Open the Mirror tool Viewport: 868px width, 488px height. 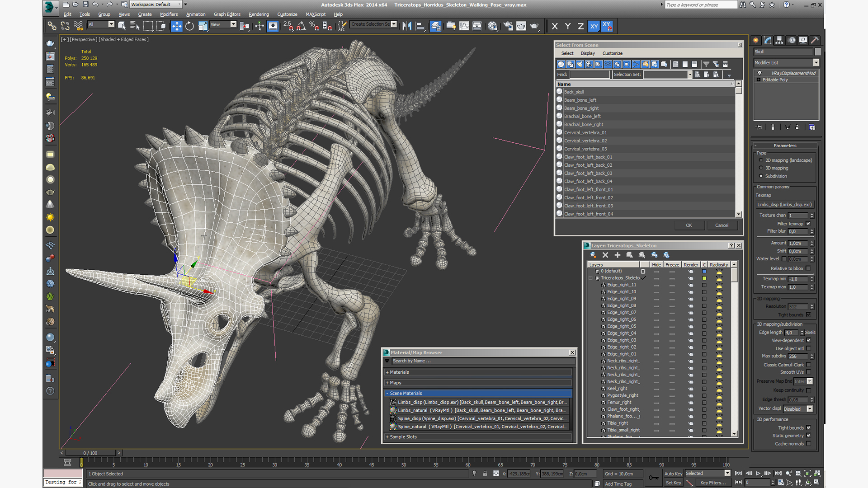point(407,26)
